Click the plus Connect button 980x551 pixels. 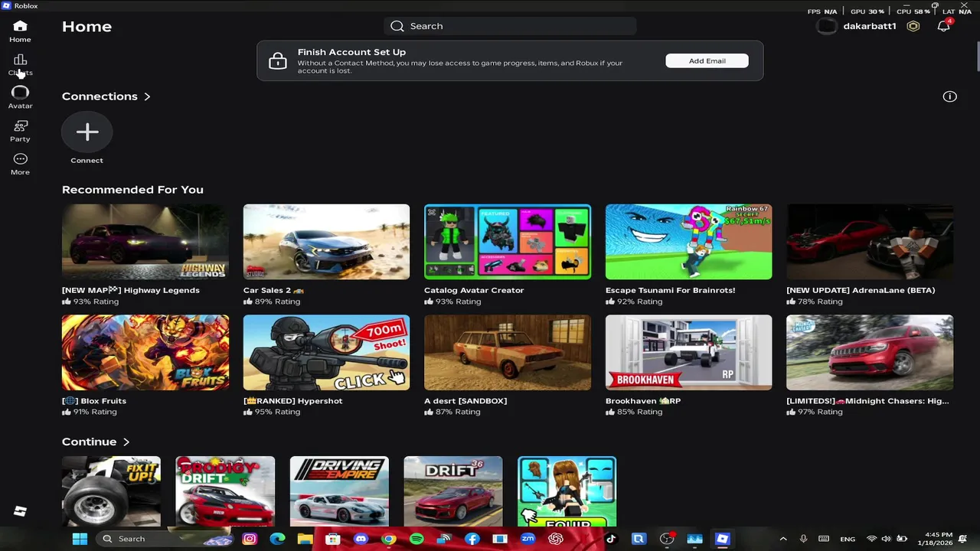(x=87, y=132)
